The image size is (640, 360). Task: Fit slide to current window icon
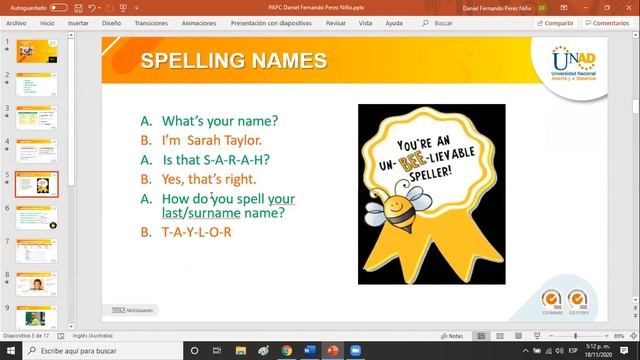point(633,336)
